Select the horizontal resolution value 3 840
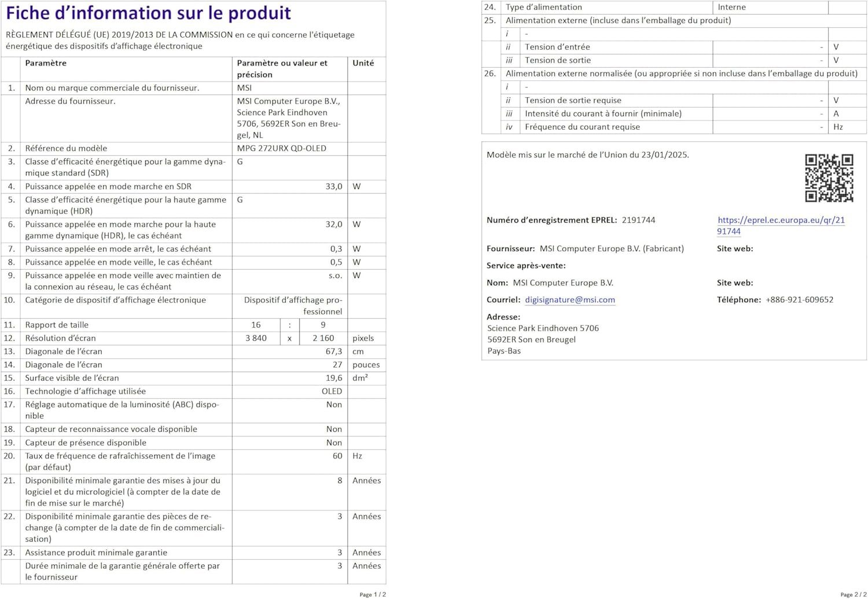This screenshot has height=599, width=868. (x=256, y=339)
